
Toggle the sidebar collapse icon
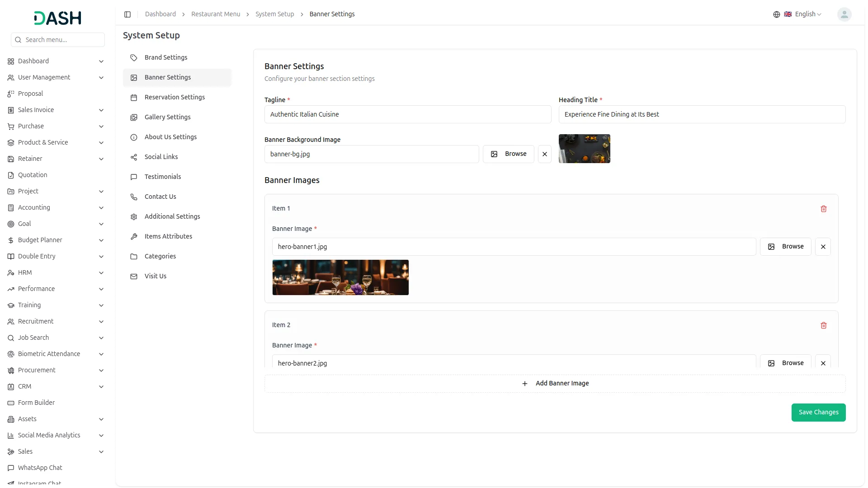127,14
